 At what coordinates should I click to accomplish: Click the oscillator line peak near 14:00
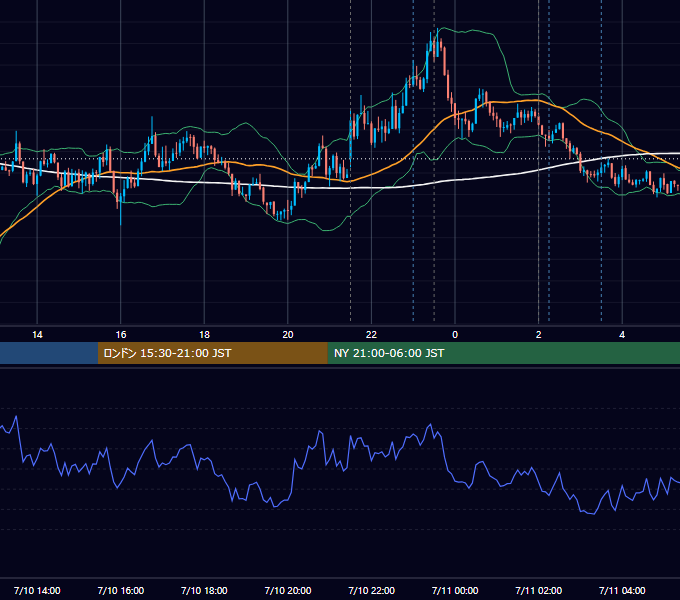coord(16,416)
